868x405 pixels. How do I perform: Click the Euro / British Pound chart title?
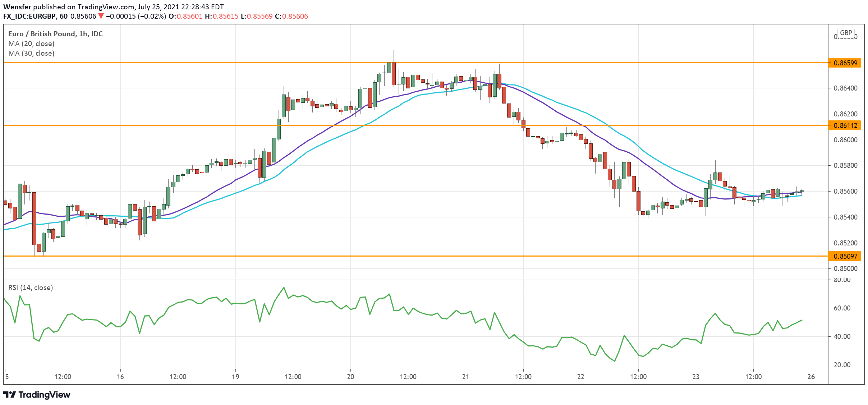click(55, 34)
